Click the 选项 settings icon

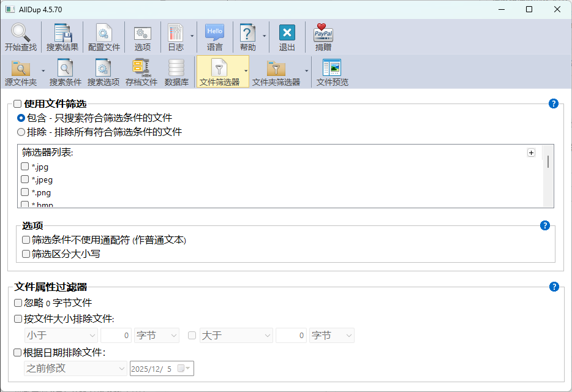142,33
